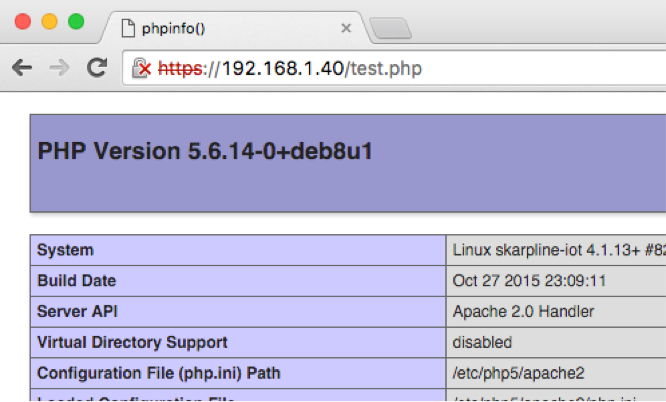Maximize the window with green button
The width and height of the screenshot is (666, 402).
[x=75, y=21]
